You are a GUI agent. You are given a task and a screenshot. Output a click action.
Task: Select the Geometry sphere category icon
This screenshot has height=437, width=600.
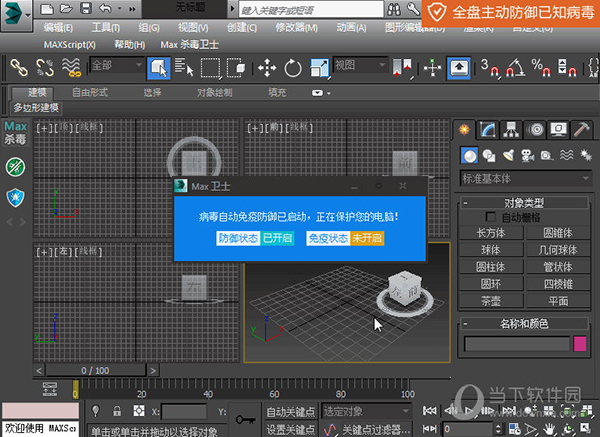click(x=470, y=156)
